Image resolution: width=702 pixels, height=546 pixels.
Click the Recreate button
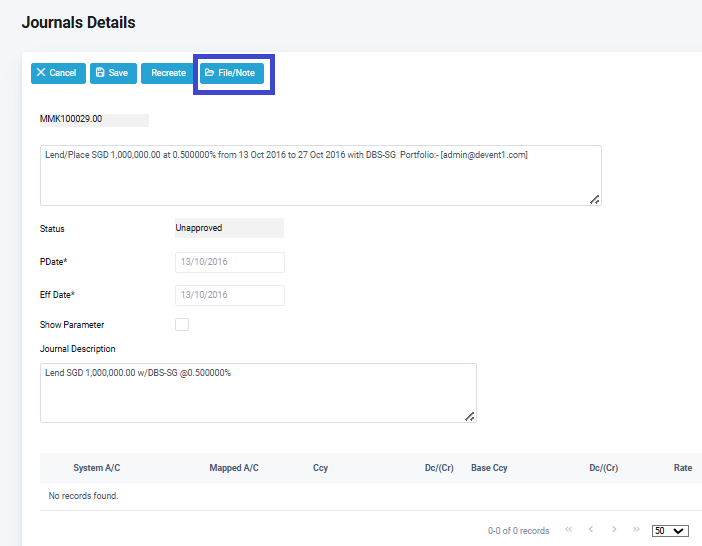168,73
